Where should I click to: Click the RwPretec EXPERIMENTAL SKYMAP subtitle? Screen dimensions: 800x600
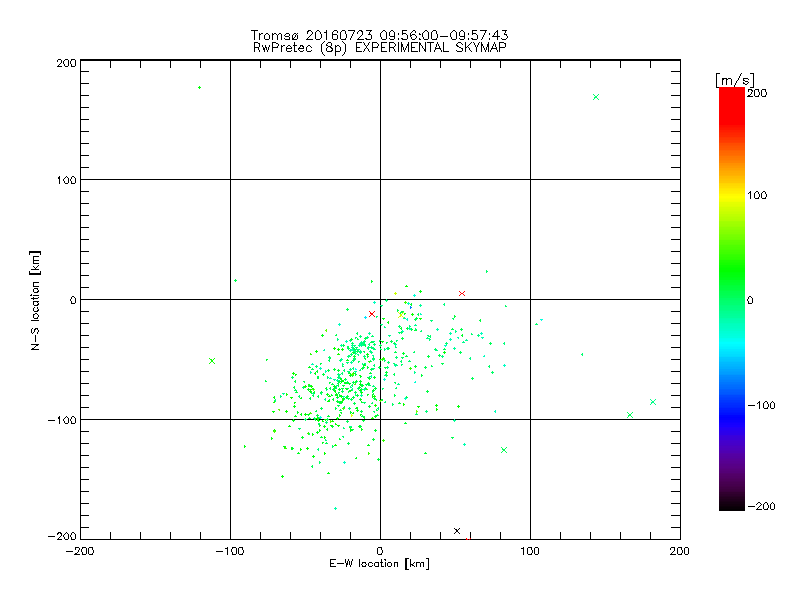[378, 47]
